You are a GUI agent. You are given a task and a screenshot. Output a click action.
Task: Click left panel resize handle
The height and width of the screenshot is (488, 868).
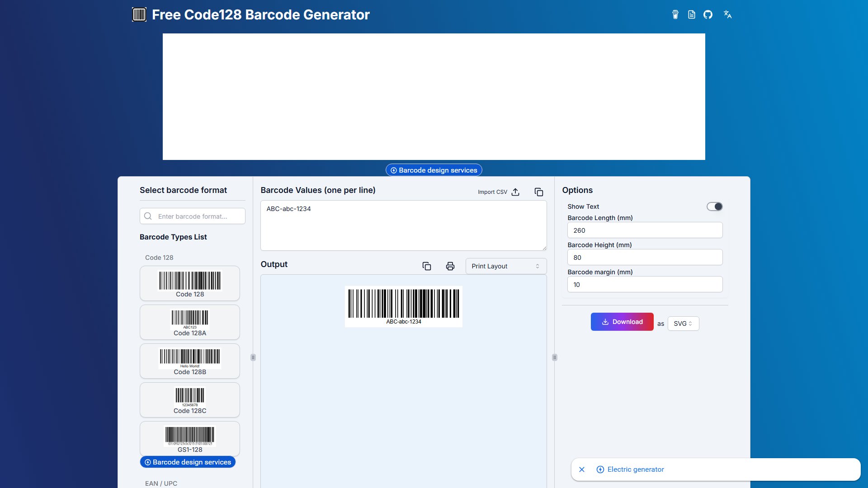[253, 357]
